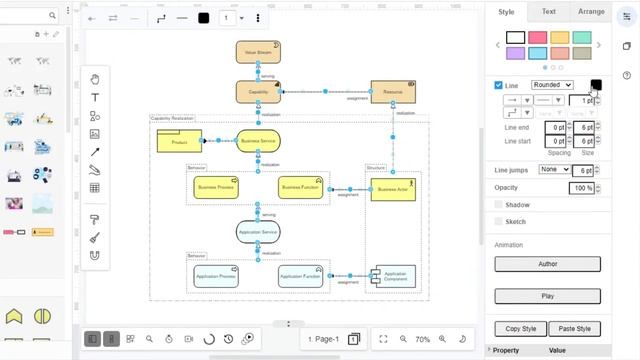Open the shapes tool

click(95, 116)
